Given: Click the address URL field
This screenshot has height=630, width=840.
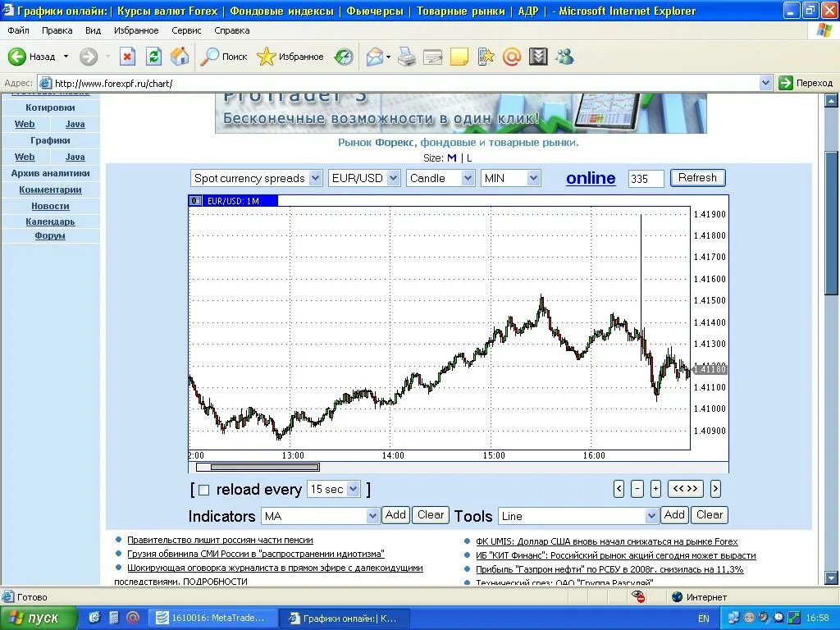Looking at the screenshot, I should click(x=405, y=83).
